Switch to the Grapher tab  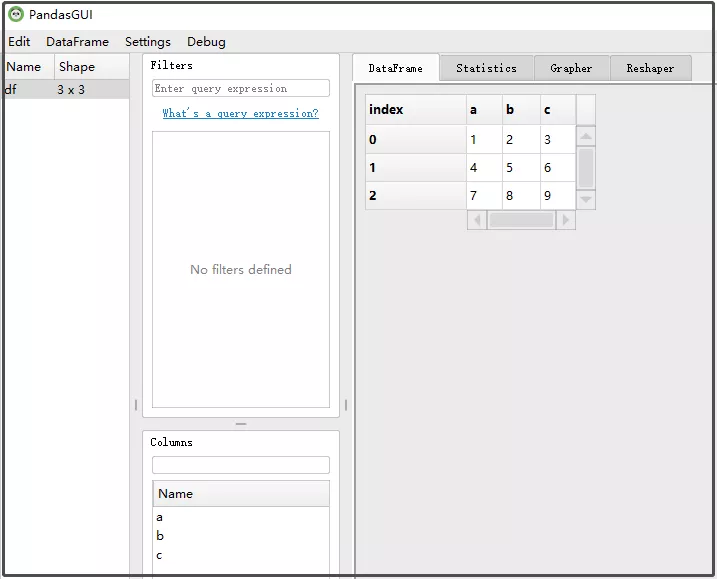[571, 68]
